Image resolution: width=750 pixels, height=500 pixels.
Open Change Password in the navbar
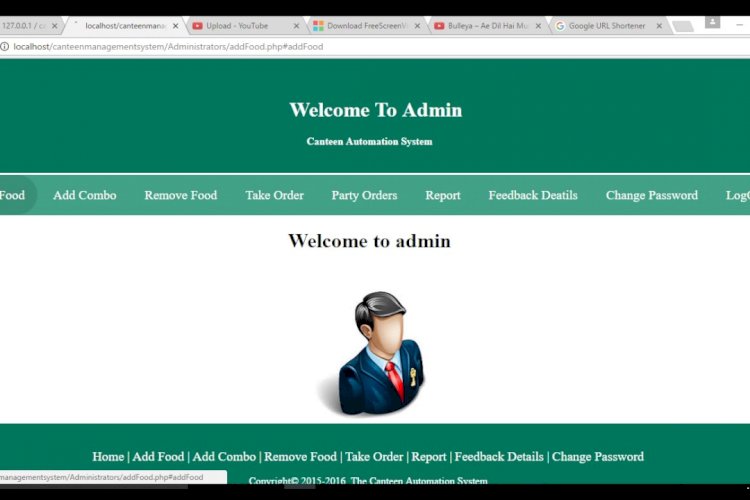[651, 195]
